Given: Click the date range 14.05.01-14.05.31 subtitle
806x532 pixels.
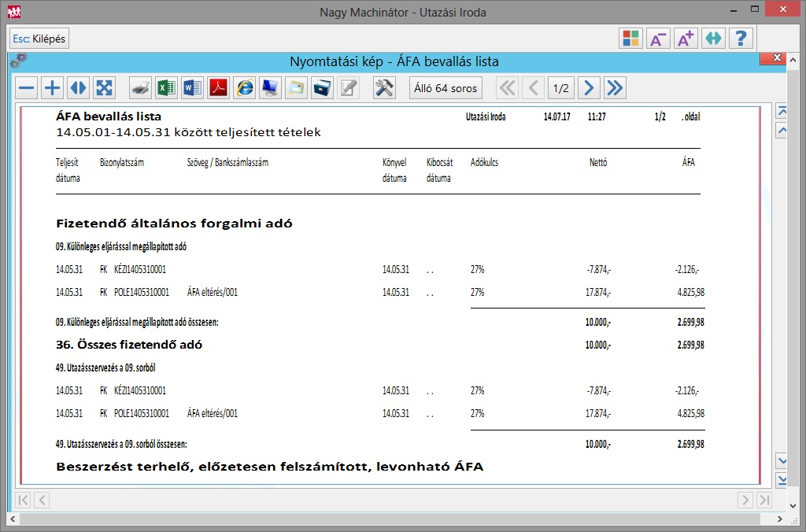Looking at the screenshot, I should click(x=188, y=132).
